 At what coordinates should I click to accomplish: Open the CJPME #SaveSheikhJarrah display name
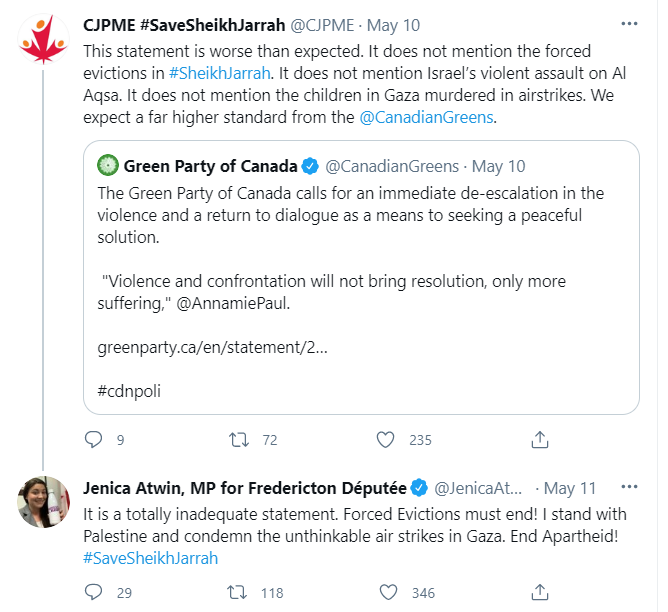click(184, 25)
